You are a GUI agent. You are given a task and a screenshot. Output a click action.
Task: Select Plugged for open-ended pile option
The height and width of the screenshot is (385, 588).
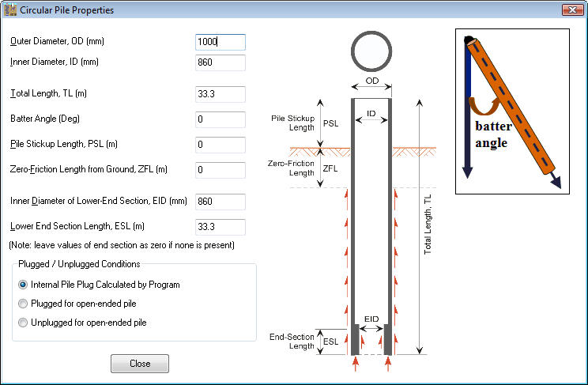[23, 304]
